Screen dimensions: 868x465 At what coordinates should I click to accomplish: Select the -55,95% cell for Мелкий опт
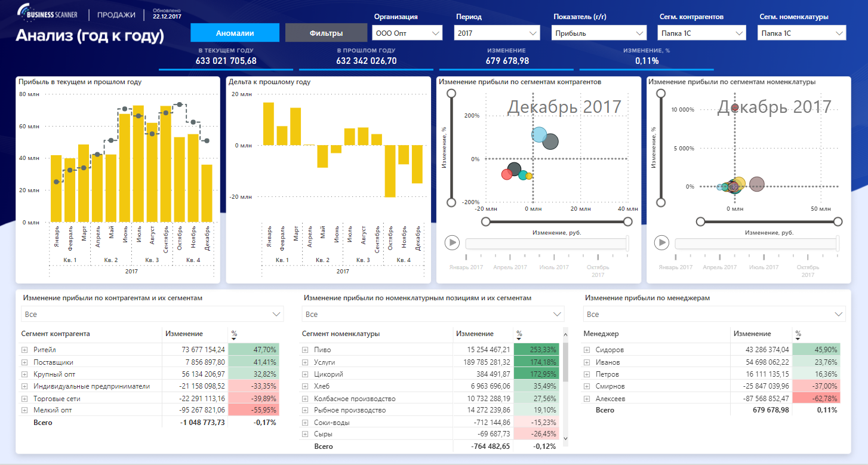pyautogui.click(x=254, y=410)
